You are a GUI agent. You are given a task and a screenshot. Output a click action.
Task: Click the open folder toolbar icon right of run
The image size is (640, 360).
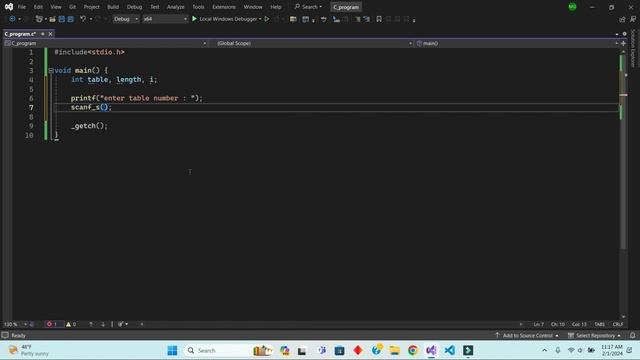pos(293,19)
